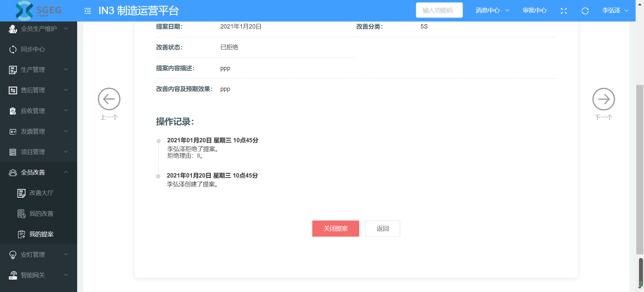Open 审批中心 in the header
The image size is (644, 292).
[534, 10]
